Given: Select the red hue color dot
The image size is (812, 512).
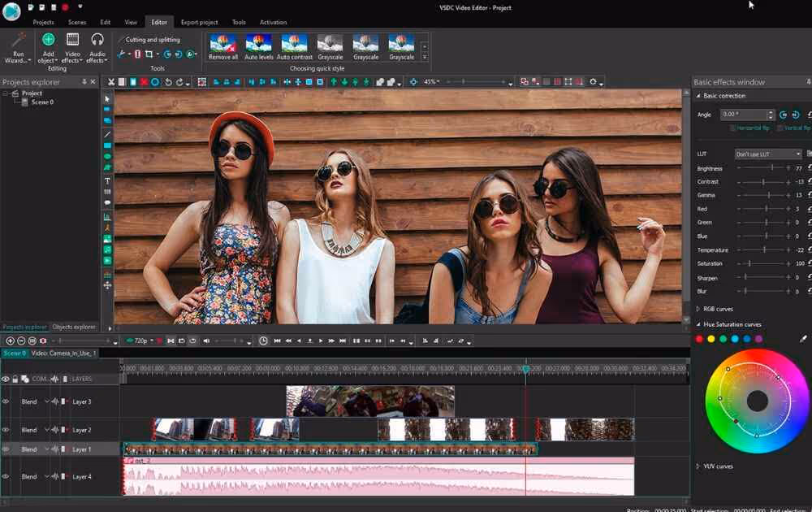Looking at the screenshot, I should 699,339.
